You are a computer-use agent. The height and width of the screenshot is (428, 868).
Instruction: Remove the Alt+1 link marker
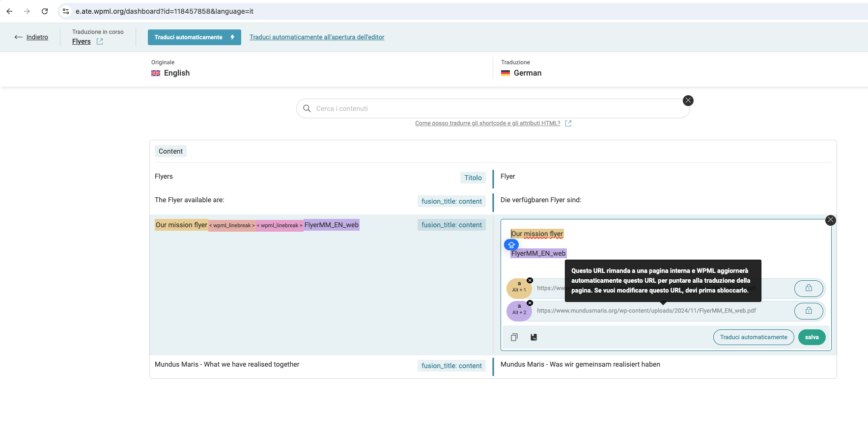tap(530, 280)
